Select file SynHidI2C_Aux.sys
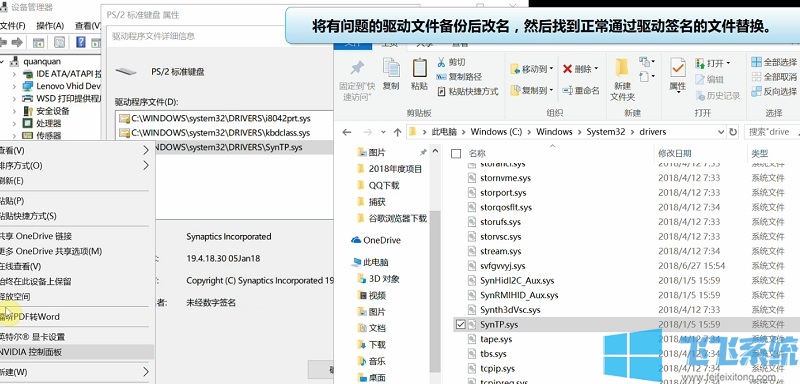 click(x=517, y=280)
